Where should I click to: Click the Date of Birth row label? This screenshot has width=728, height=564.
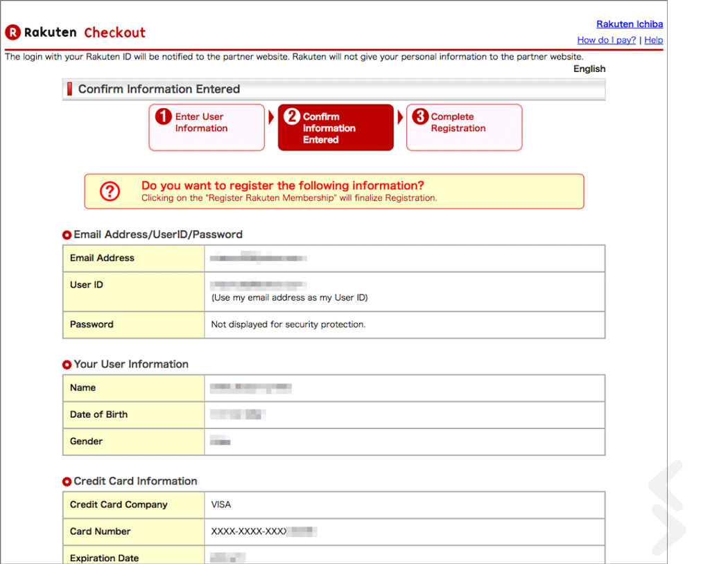coord(98,414)
